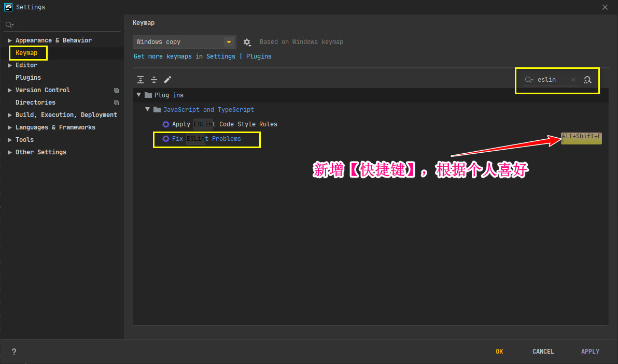This screenshot has width=618, height=364.
Task: Click the Plug-ins folder icon
Action: tap(148, 95)
